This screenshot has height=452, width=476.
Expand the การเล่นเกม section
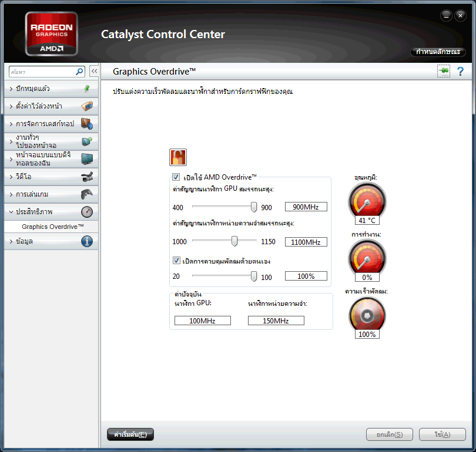click(51, 194)
